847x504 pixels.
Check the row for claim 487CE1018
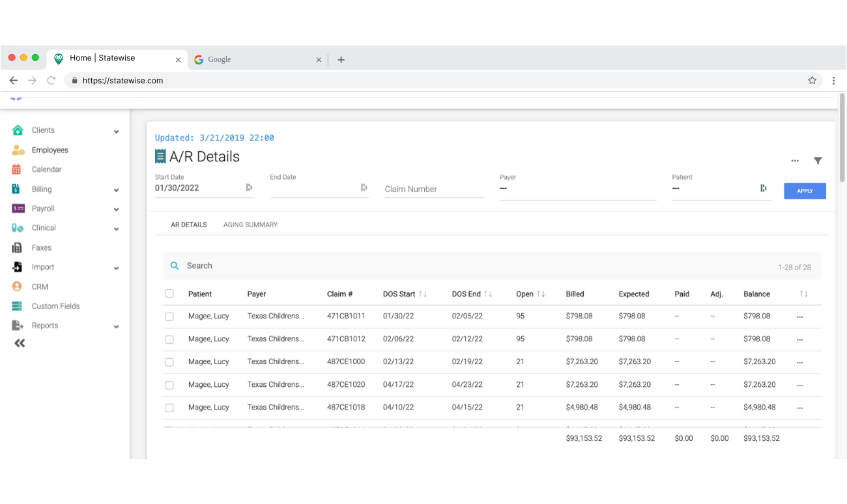(x=169, y=408)
